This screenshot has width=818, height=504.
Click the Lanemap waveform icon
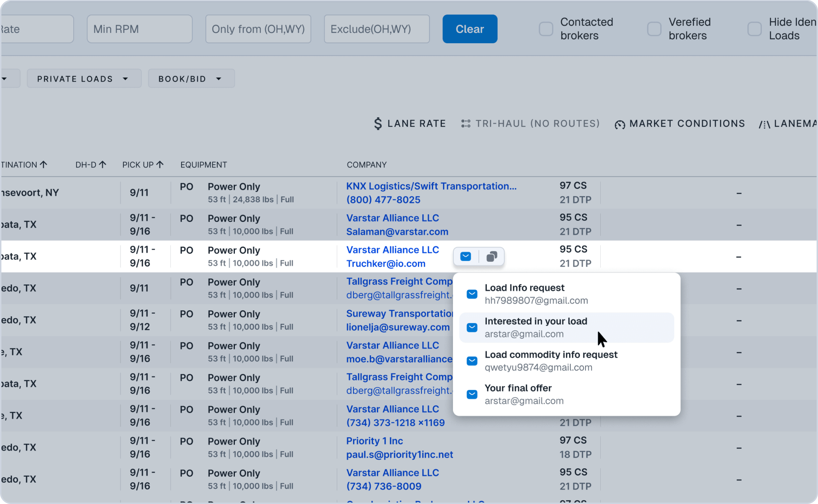[764, 123]
